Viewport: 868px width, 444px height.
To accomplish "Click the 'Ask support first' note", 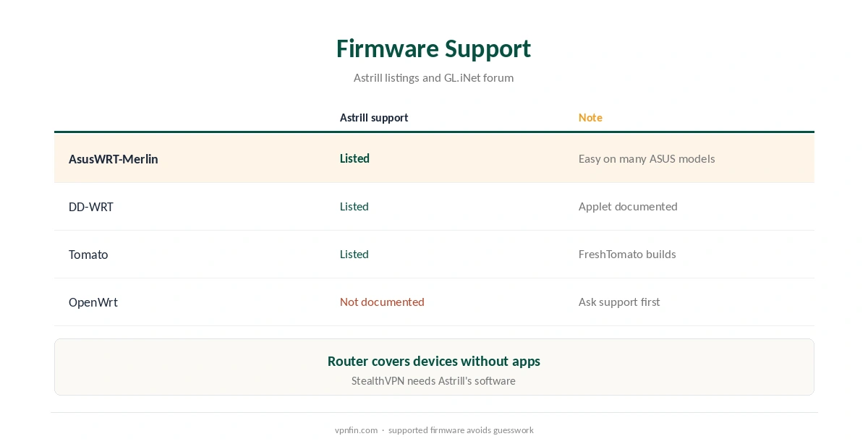I will click(619, 302).
